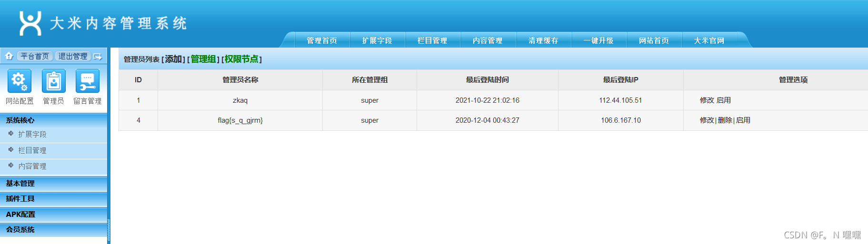868x244 pixels.
Task: Click the sidebar collapse handle strip
Action: [x=109, y=230]
